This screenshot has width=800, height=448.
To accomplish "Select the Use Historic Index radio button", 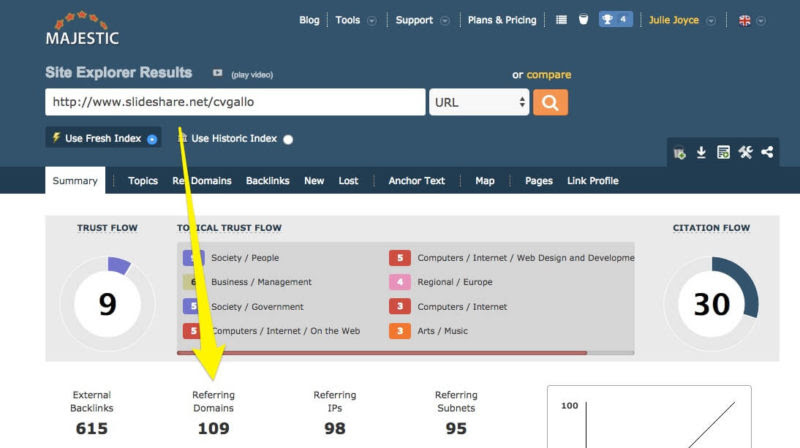I will (x=288, y=139).
